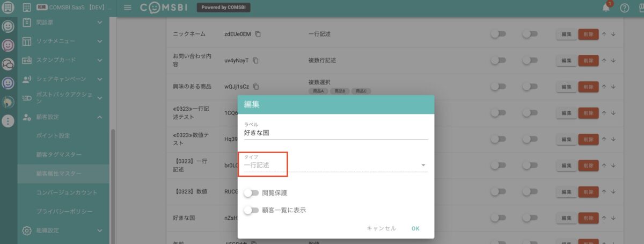Toggle 顧客一覧に表示 switch in dialog
Screen dimensions: 644x244
pos(251,210)
